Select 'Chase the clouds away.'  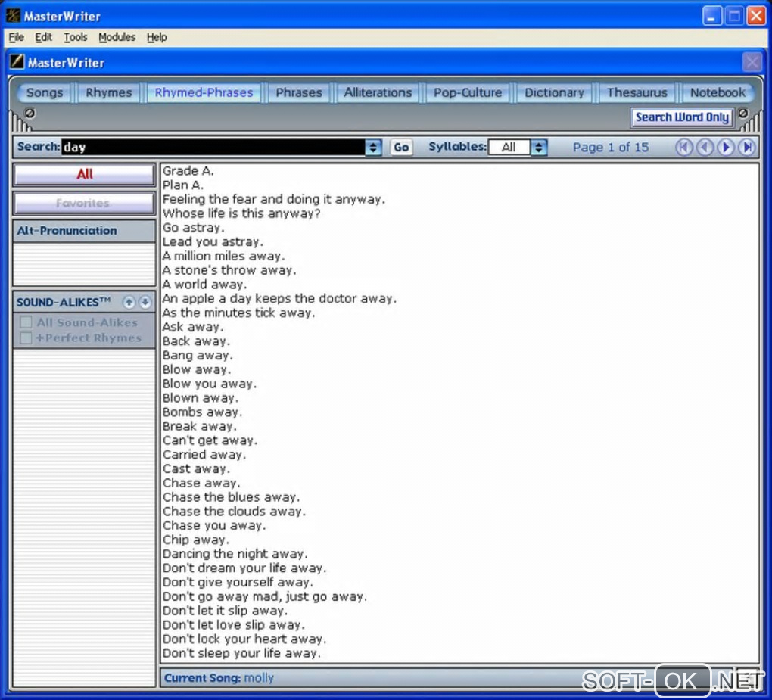pos(234,512)
